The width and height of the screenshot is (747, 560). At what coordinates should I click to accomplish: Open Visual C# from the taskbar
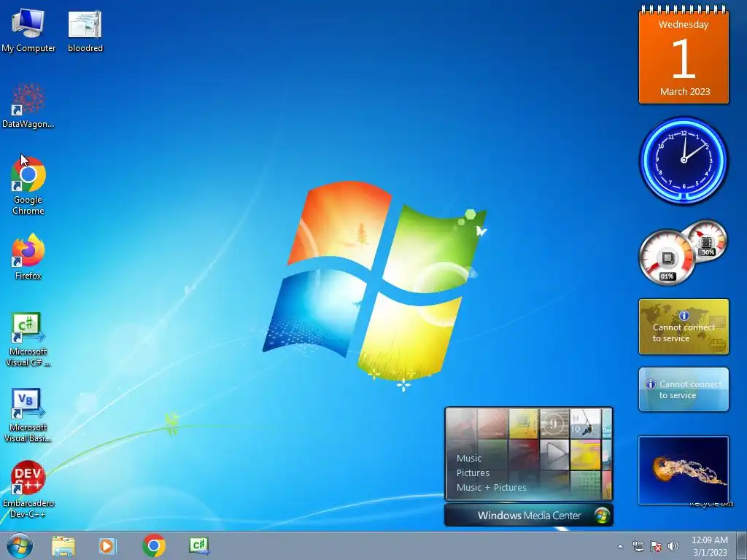[x=198, y=545]
